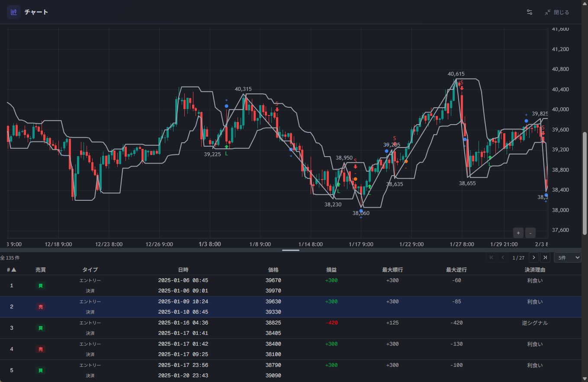Click the 損益 column header
Screen dimensions: 588x382
(331, 270)
